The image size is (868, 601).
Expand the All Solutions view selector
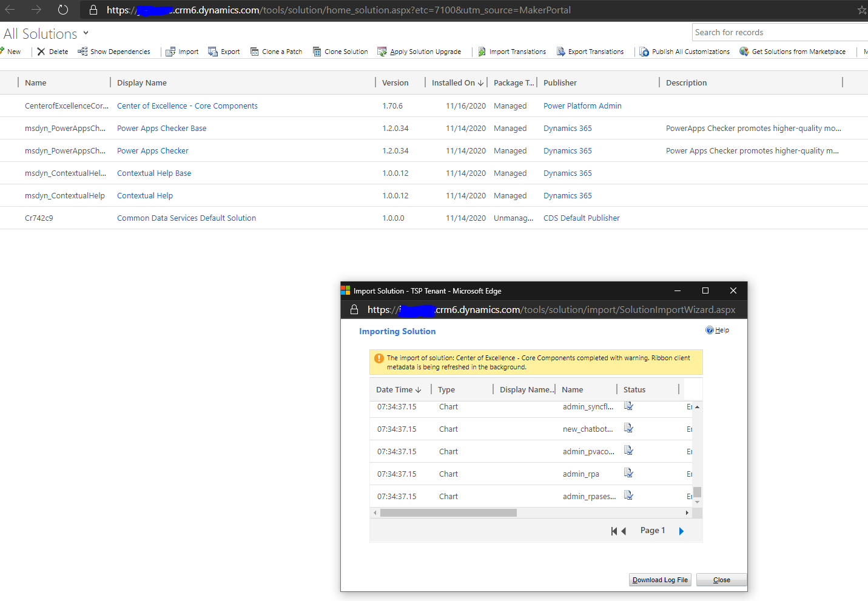pos(86,33)
